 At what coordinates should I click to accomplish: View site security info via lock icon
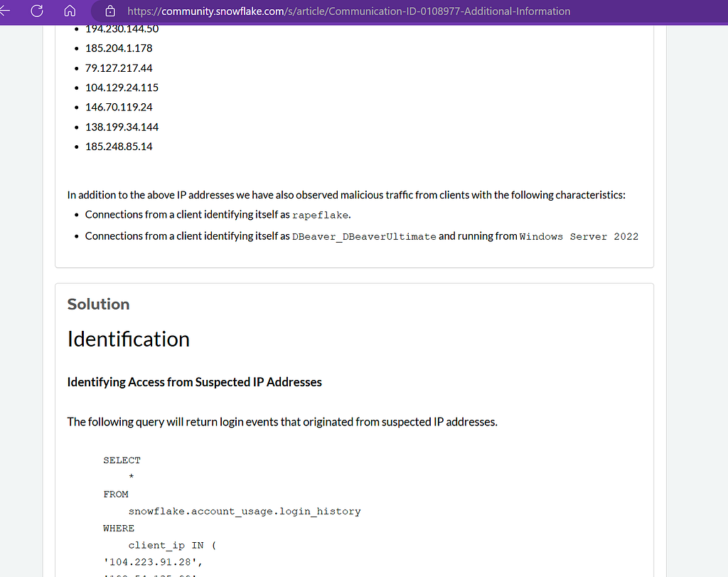click(110, 11)
